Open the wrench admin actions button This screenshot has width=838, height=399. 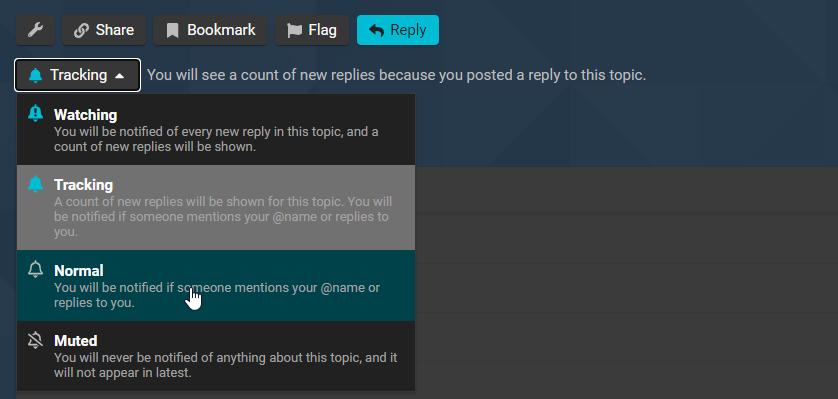(35, 30)
